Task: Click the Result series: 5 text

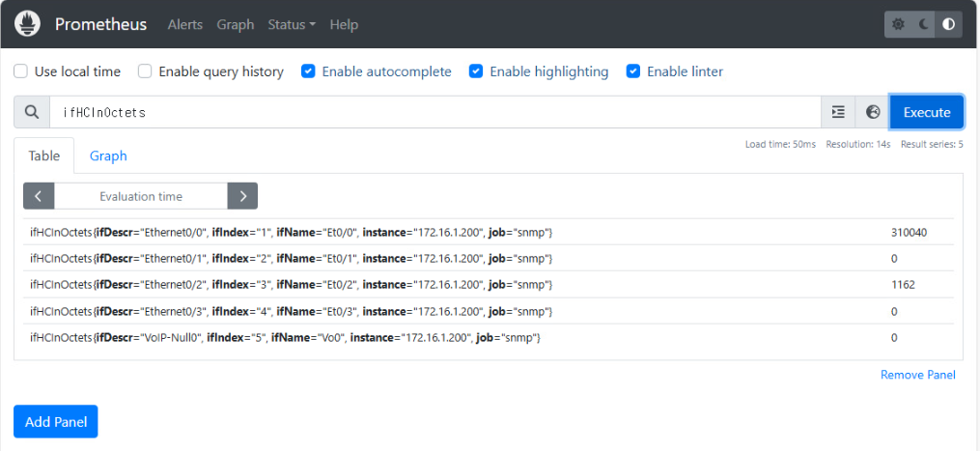Action: (x=932, y=145)
